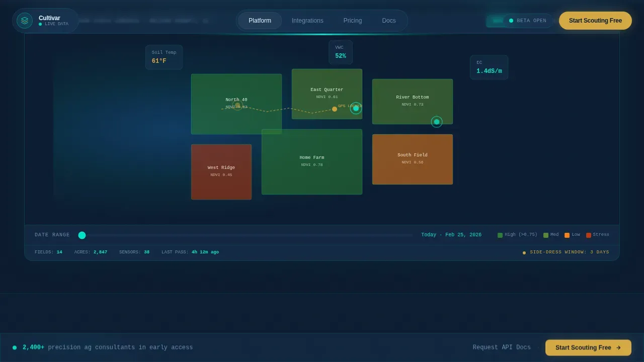Screen dimensions: 644x362
Task: Go to Docs in the navigation
Action: pyautogui.click(x=389, y=21)
